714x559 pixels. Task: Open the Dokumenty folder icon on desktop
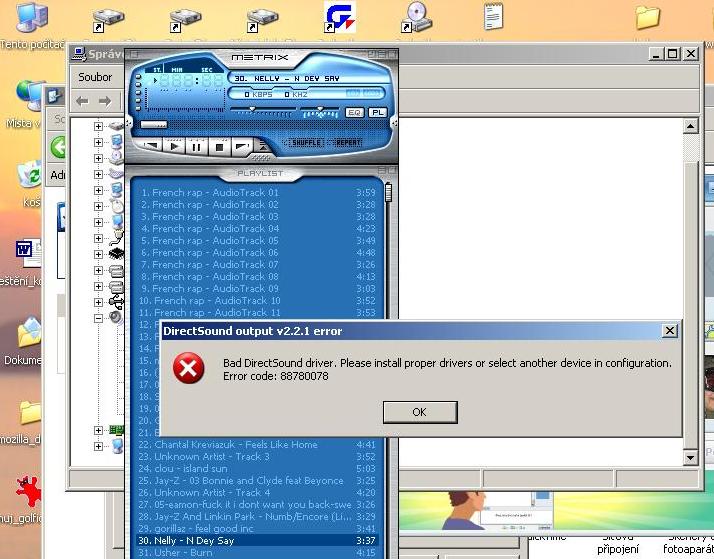[29, 332]
